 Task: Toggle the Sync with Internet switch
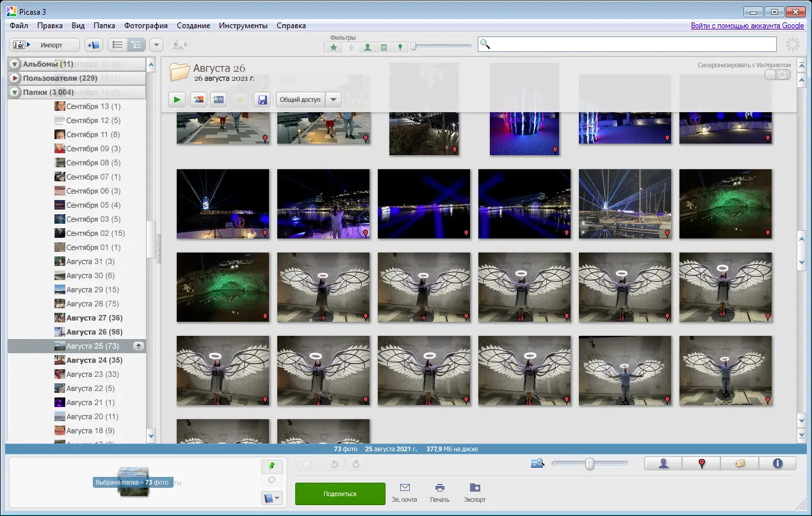click(777, 75)
